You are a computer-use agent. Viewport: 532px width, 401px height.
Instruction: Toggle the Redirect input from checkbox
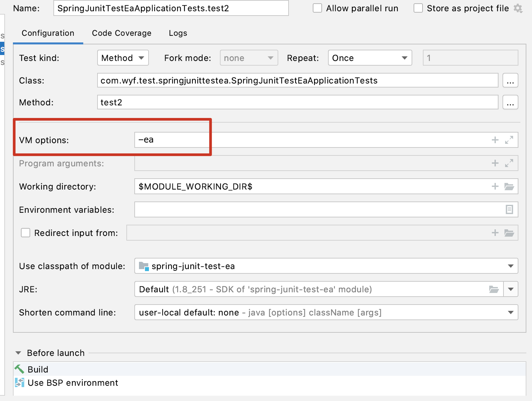[26, 233]
